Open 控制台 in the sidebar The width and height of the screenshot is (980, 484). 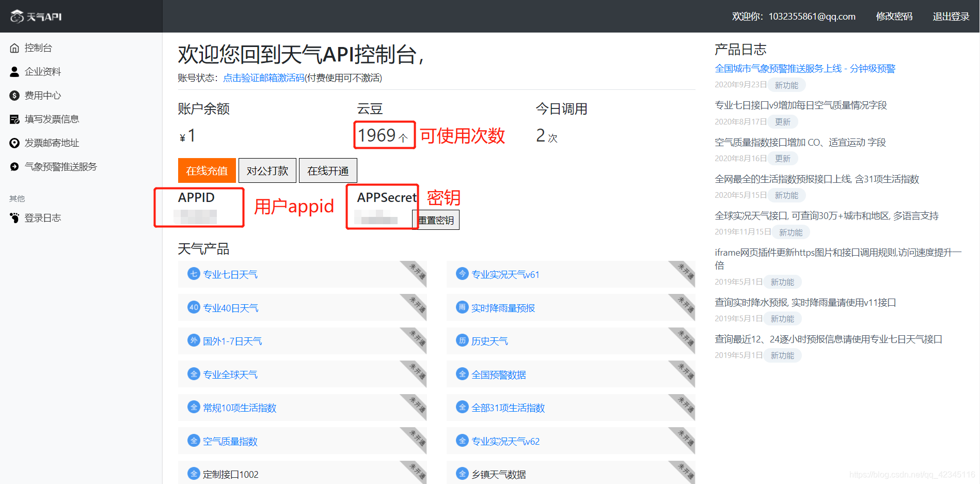(38, 48)
